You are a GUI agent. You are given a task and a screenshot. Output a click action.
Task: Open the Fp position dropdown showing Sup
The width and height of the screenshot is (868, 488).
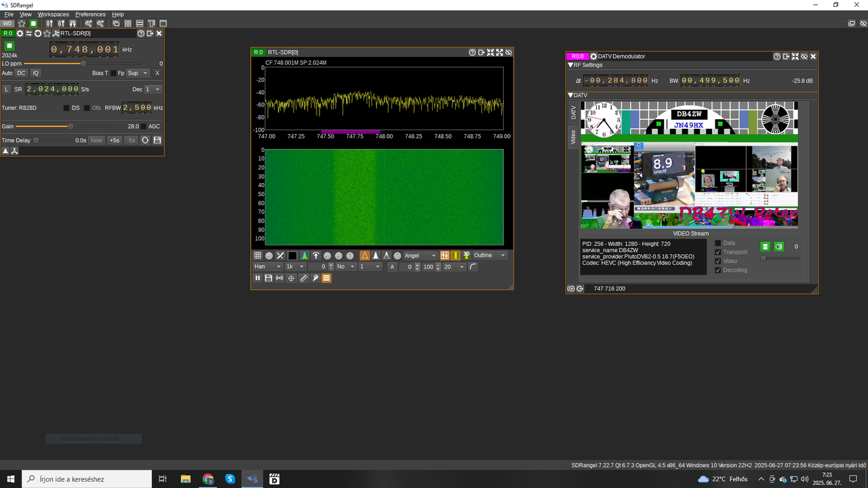click(x=138, y=73)
